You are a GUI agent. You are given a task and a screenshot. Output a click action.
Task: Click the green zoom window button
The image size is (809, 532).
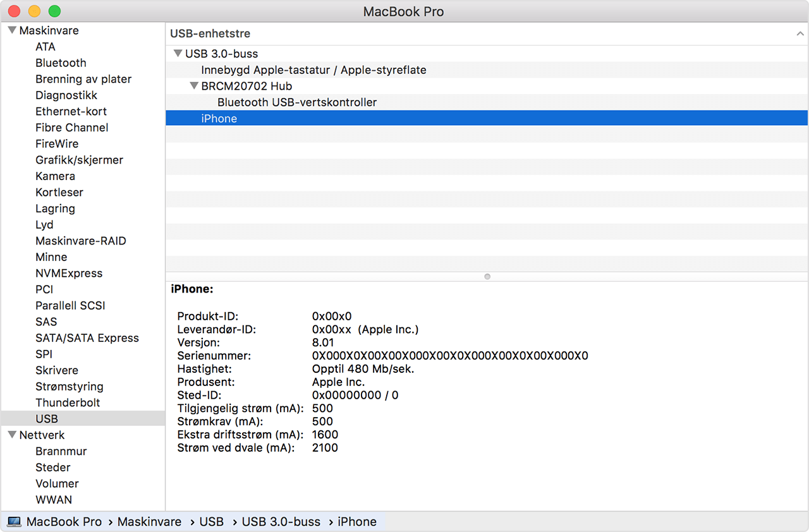(x=54, y=11)
